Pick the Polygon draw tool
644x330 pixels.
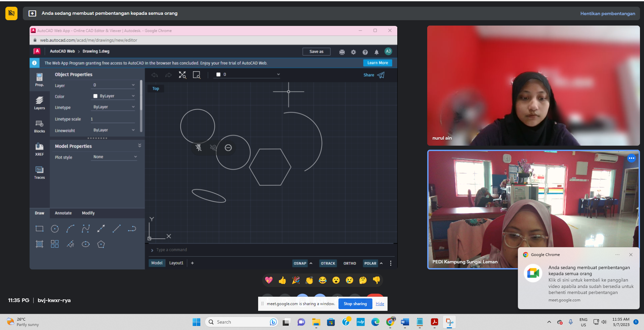tap(101, 244)
